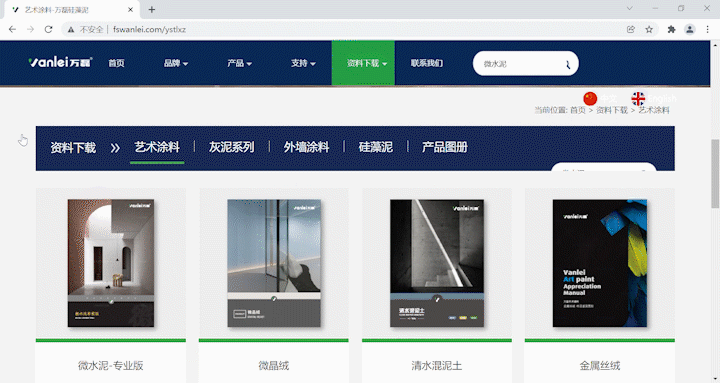
Task: Click the not-secure warning icon in the address bar
Action: click(71, 29)
